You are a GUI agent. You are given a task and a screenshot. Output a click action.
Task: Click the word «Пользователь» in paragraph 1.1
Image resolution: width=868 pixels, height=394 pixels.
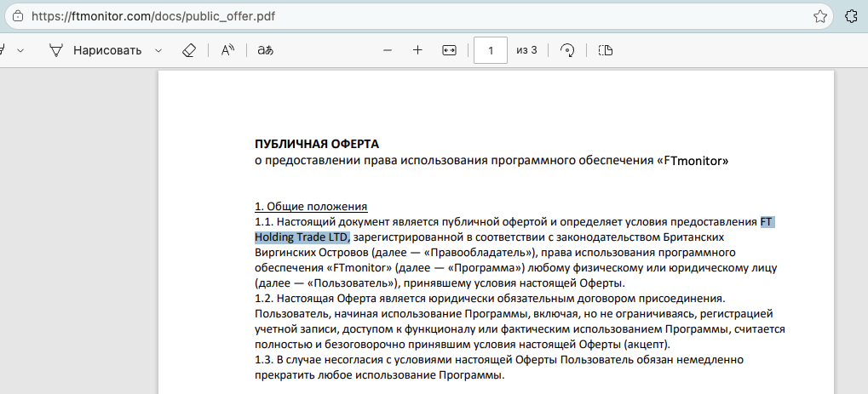[351, 283]
